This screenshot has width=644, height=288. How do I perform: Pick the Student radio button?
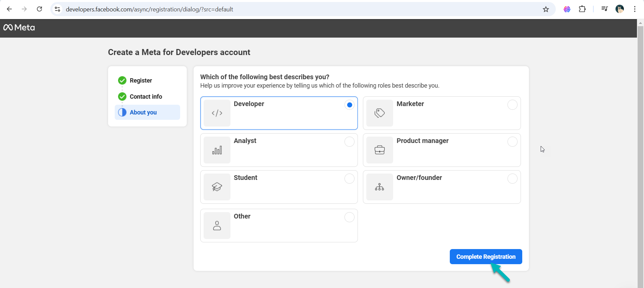350,179
